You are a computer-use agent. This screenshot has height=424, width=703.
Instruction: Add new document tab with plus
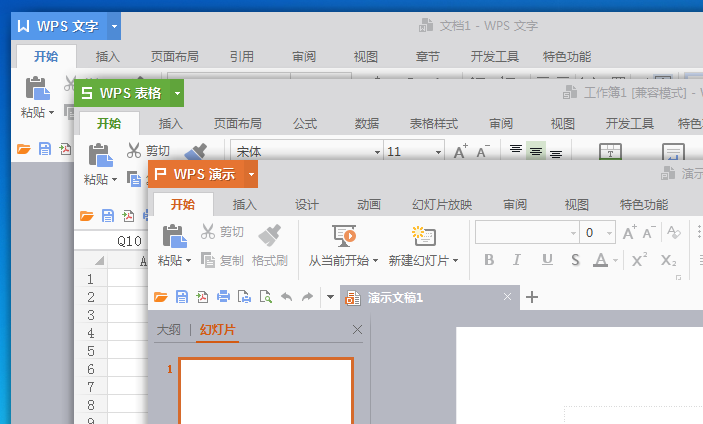532,297
